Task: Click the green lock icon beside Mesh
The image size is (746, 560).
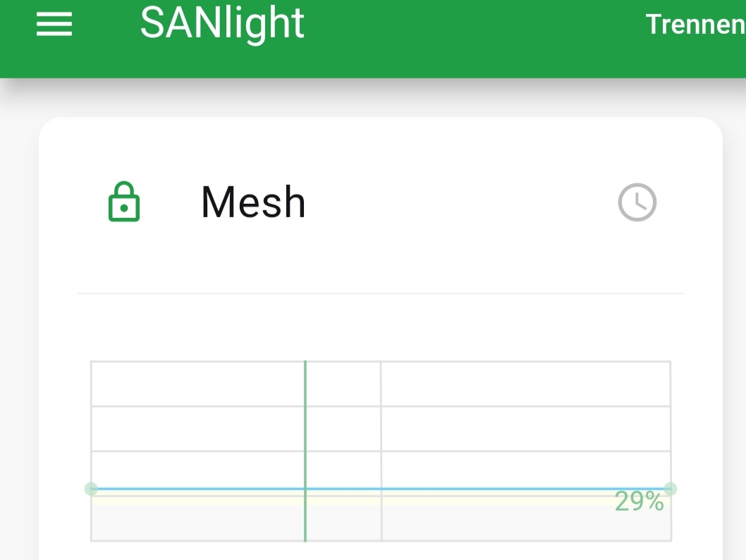Action: tap(124, 201)
